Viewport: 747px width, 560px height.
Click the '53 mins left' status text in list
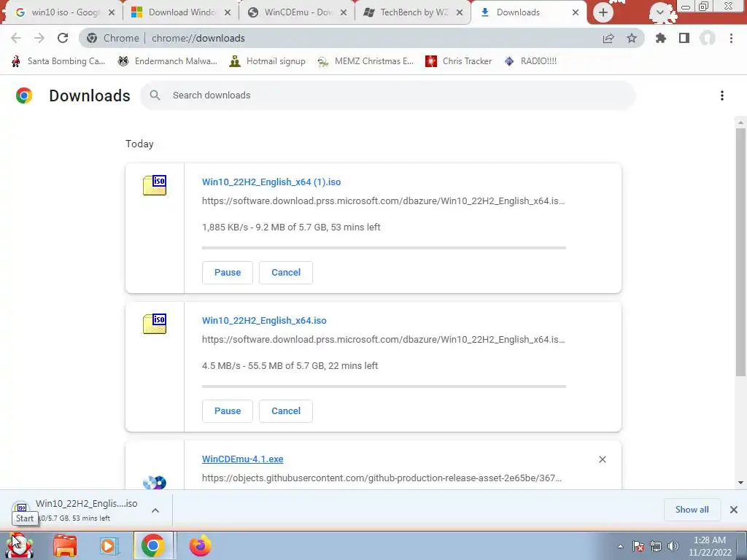pyautogui.click(x=355, y=227)
